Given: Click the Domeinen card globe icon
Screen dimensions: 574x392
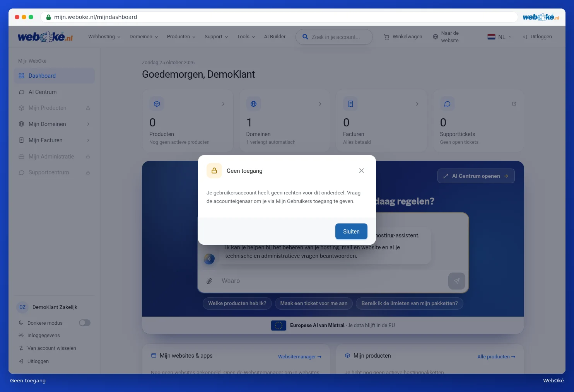Looking at the screenshot, I should pos(253,104).
